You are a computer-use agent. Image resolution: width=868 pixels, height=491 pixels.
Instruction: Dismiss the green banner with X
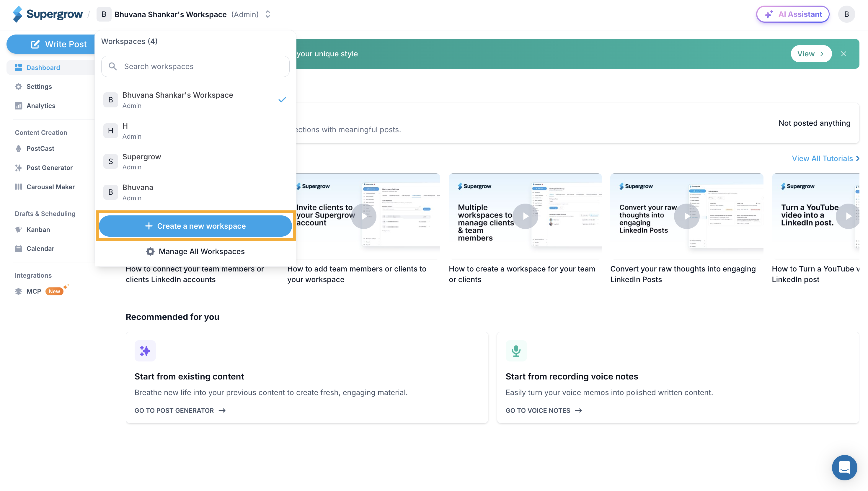843,54
